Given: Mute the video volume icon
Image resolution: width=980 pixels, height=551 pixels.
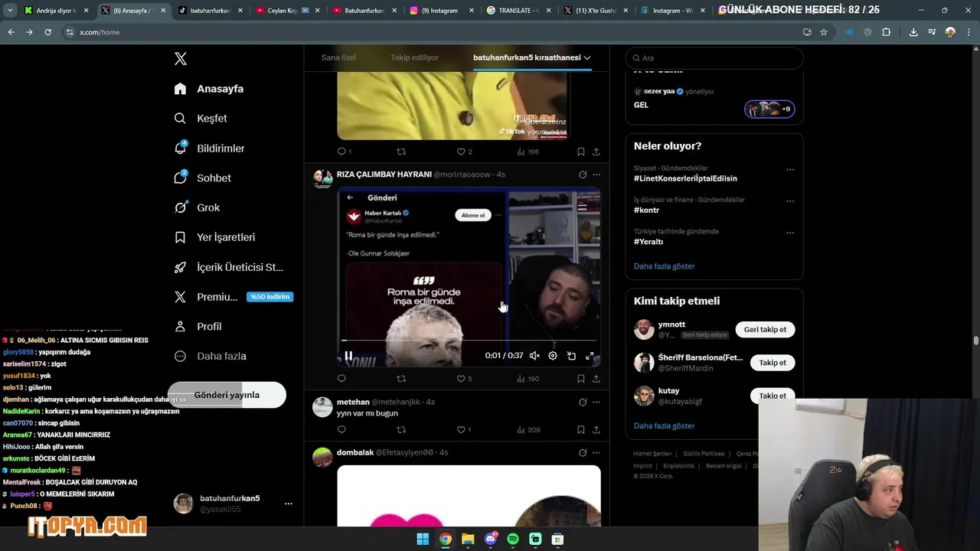Looking at the screenshot, I should coord(534,356).
